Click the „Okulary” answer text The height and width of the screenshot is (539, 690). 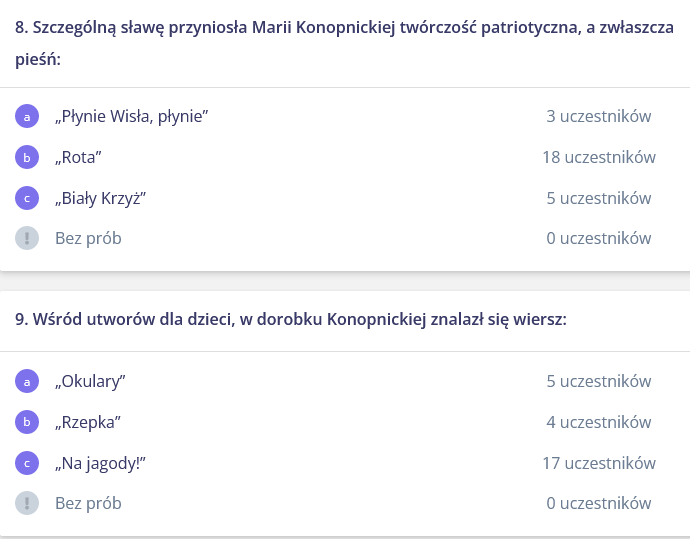pyautogui.click(x=90, y=381)
